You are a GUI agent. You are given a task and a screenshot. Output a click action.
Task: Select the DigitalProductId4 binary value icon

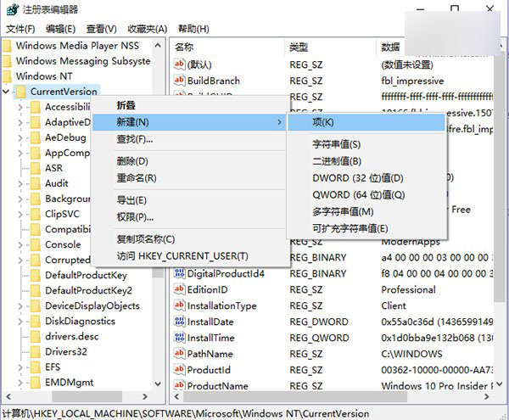coord(179,273)
